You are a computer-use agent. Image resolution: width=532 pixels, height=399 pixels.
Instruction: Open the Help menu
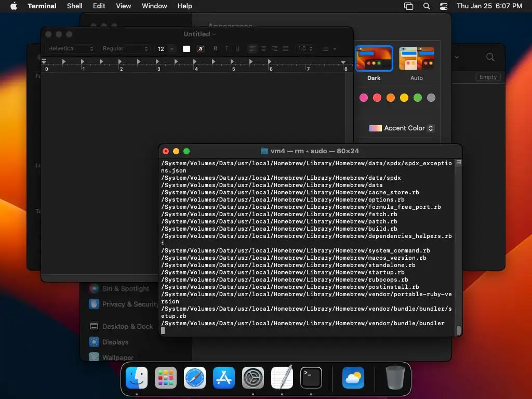185,6
